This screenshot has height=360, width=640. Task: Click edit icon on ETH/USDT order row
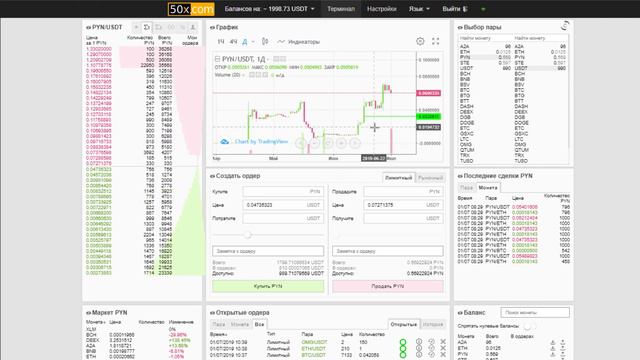tap(431, 349)
